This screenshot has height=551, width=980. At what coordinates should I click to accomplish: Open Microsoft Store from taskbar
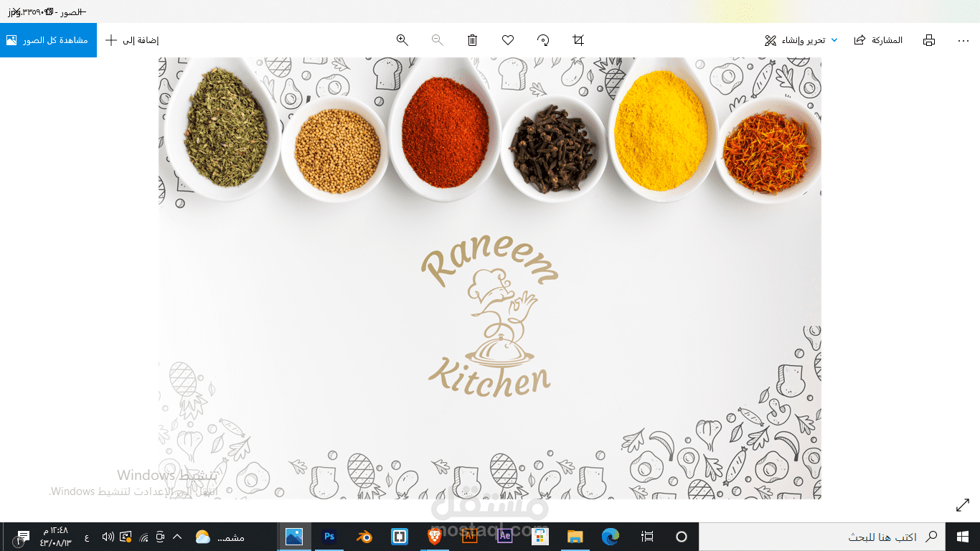tap(540, 537)
